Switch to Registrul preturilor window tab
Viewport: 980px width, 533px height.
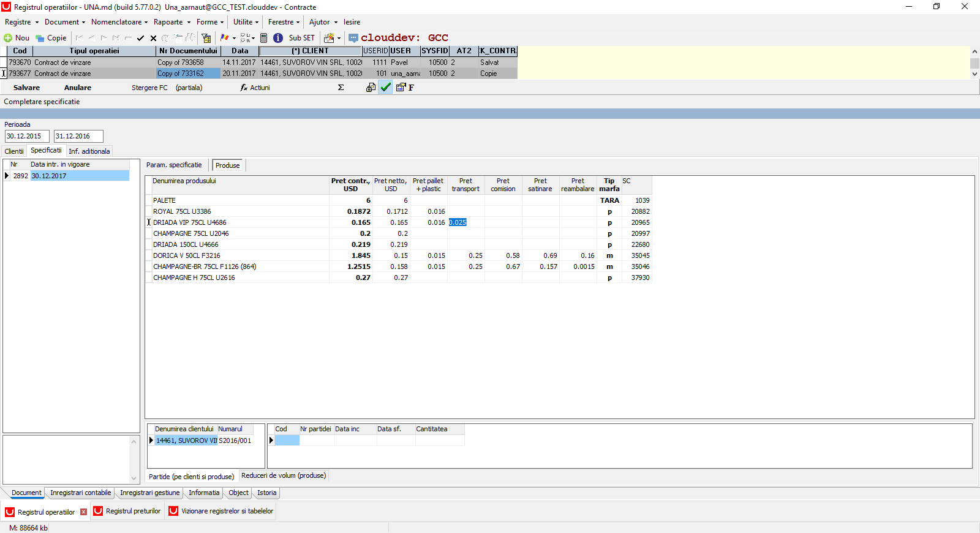click(x=127, y=511)
